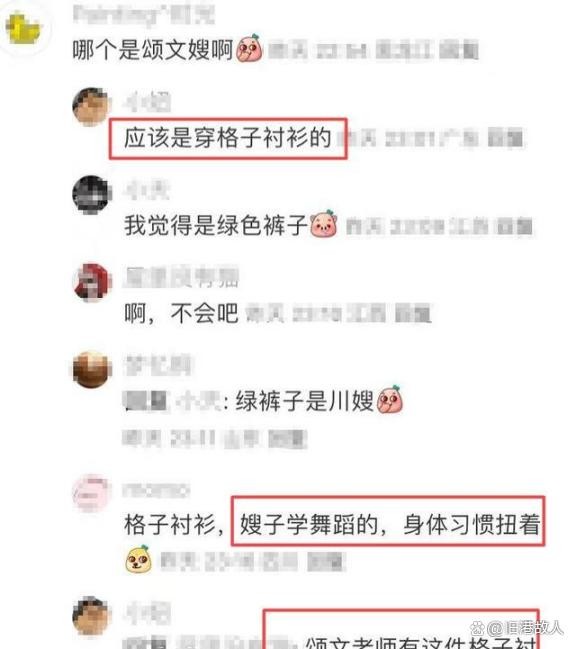This screenshot has width=576, height=649.
Task: Open the avatar beside 应该是穿格子衬衫的 comment
Action: [x=92, y=107]
